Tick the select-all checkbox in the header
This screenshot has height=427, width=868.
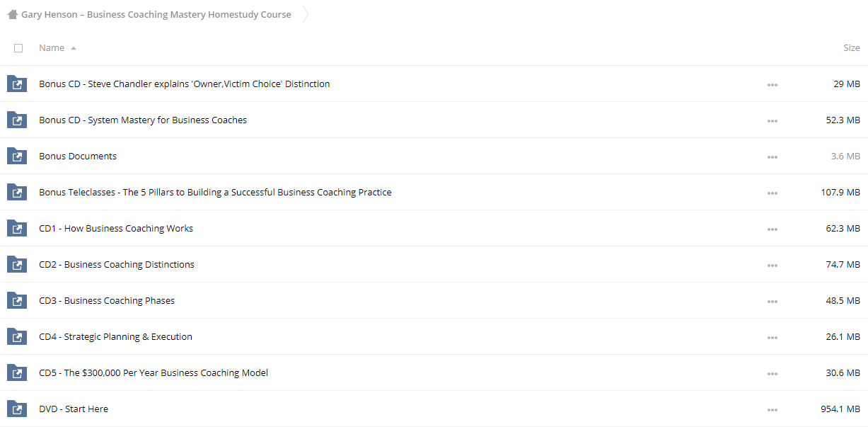(18, 48)
